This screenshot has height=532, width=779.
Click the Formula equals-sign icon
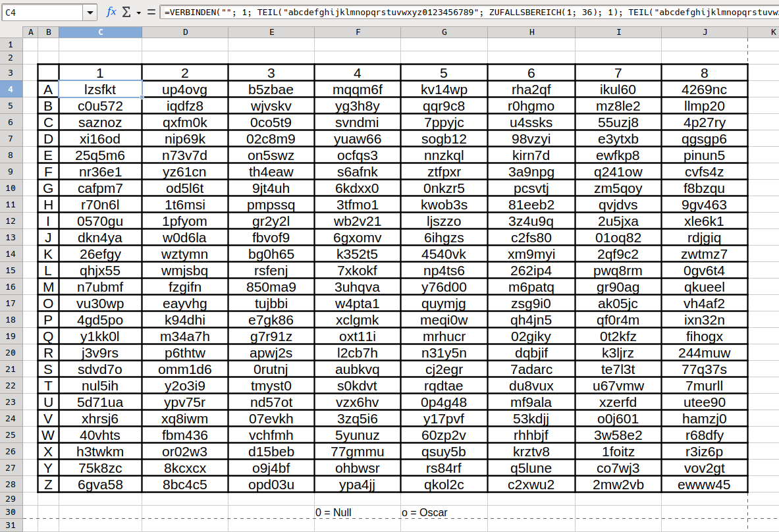tap(151, 12)
